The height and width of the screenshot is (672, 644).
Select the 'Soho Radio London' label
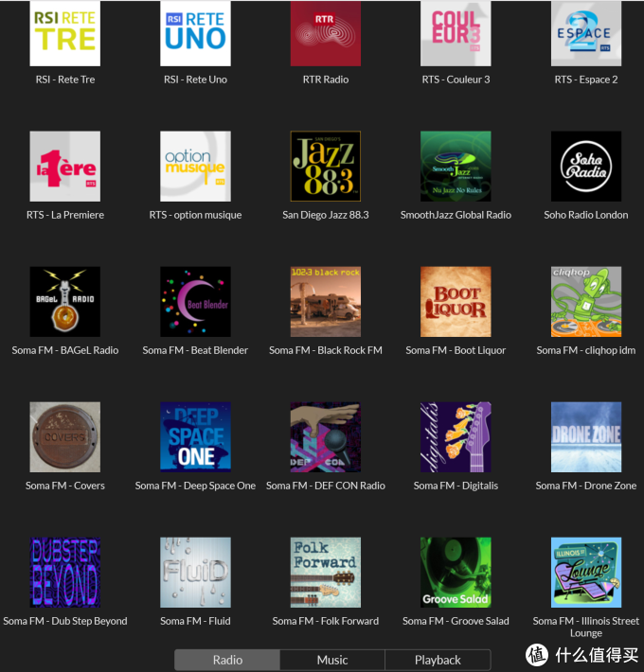tap(586, 215)
